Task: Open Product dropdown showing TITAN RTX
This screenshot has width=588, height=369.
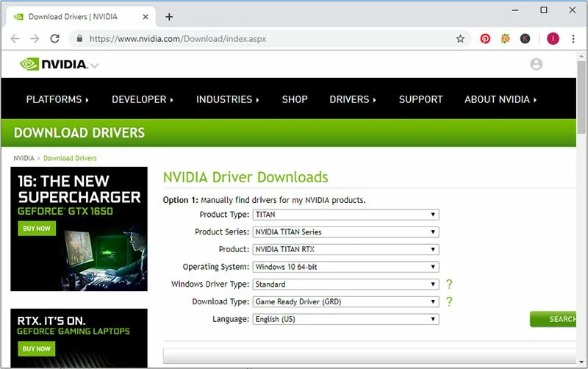Action: [x=345, y=249]
